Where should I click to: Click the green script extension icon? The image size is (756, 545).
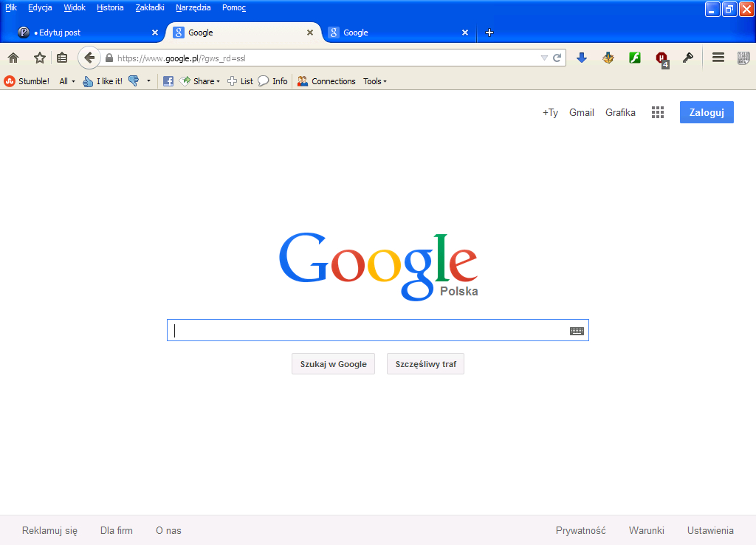tap(634, 58)
